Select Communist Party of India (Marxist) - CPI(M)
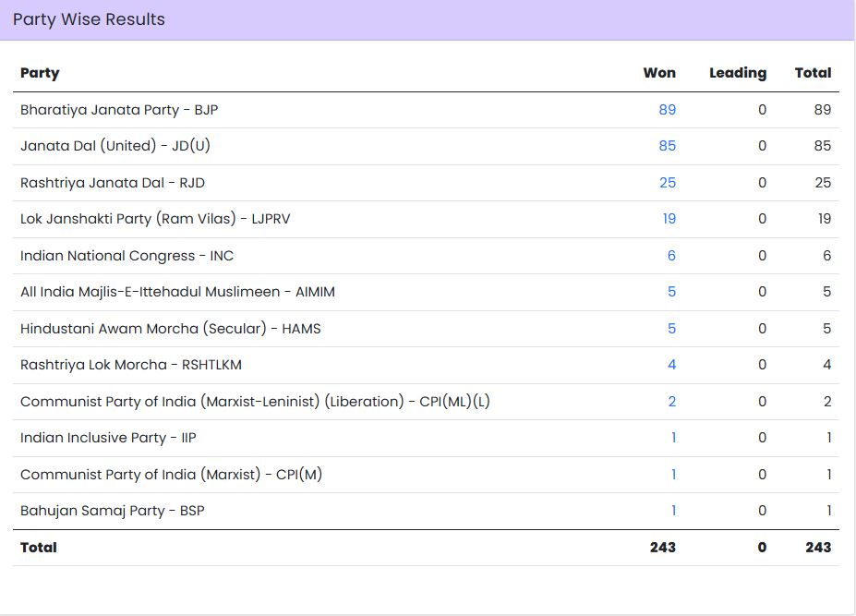The width and height of the screenshot is (856, 616). tap(172, 475)
